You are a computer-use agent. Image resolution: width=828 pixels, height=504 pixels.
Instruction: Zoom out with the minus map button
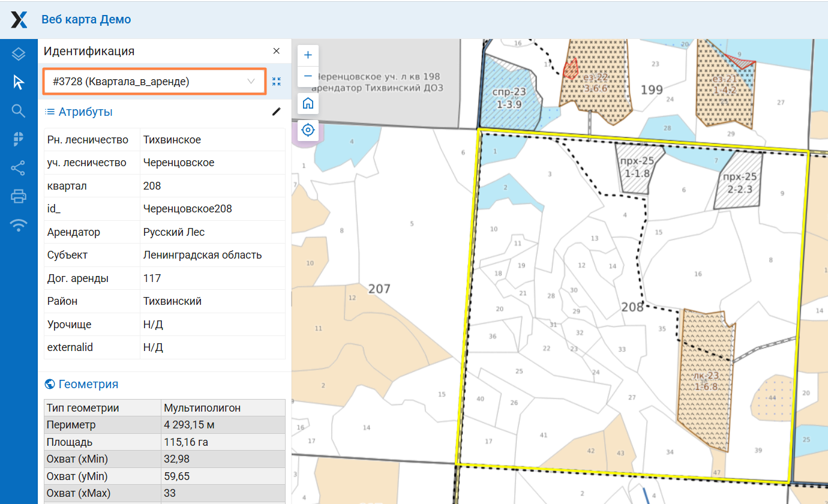(308, 76)
